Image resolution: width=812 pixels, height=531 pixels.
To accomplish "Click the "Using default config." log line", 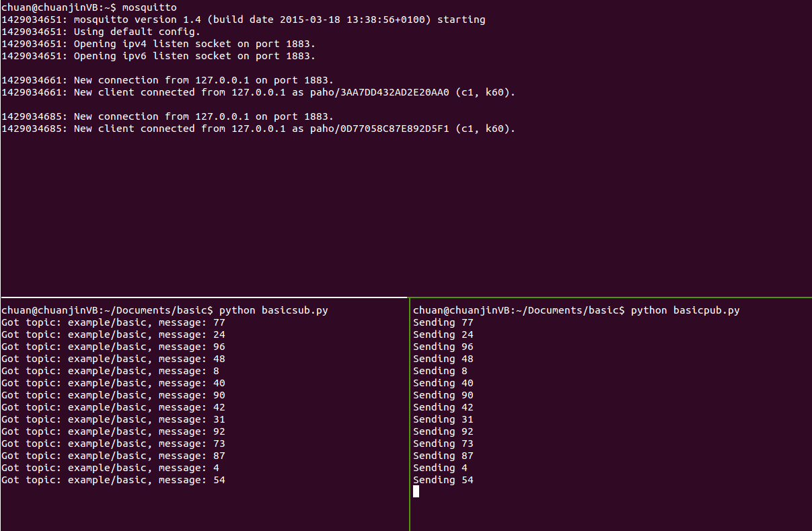I will [101, 32].
